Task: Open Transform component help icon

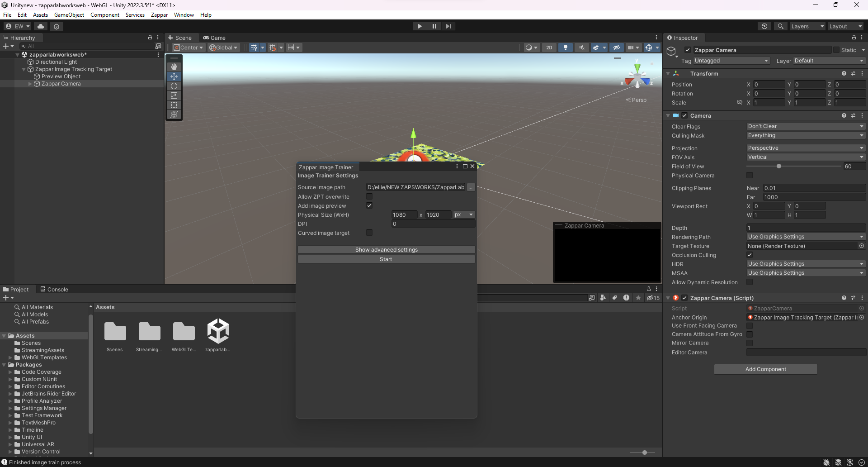Action: click(844, 73)
